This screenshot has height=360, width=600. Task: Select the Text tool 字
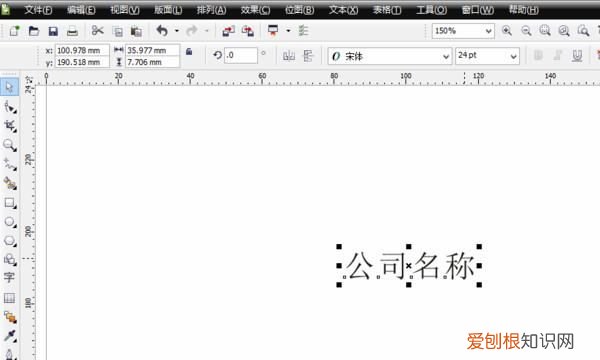9,277
